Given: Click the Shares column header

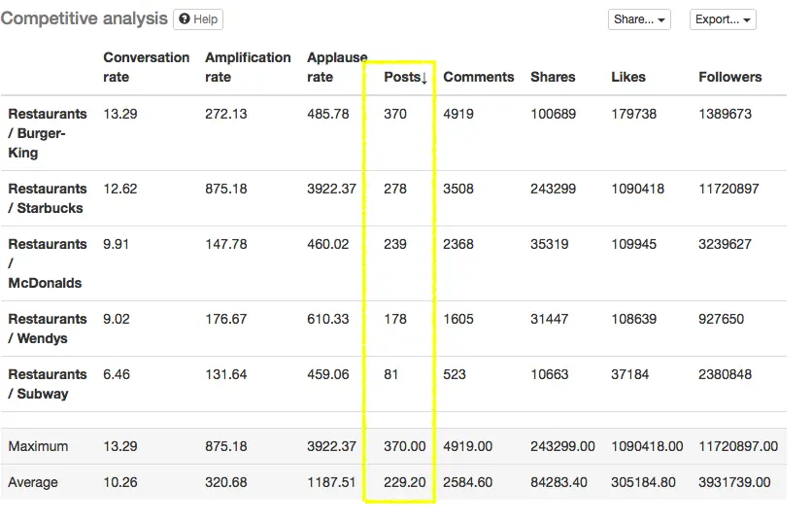Looking at the screenshot, I should click(553, 77).
